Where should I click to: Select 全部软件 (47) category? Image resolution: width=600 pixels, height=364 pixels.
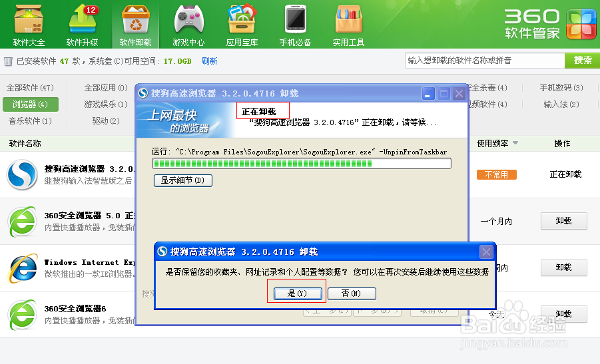tap(30, 88)
